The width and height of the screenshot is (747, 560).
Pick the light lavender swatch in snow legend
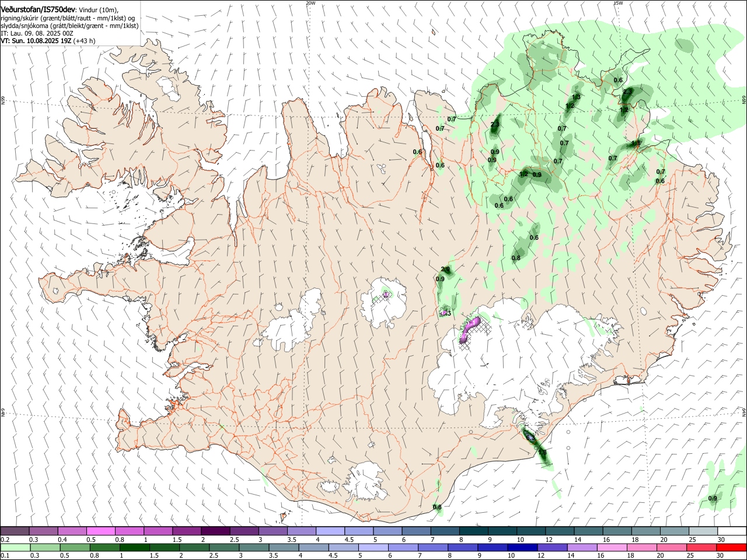point(330,531)
